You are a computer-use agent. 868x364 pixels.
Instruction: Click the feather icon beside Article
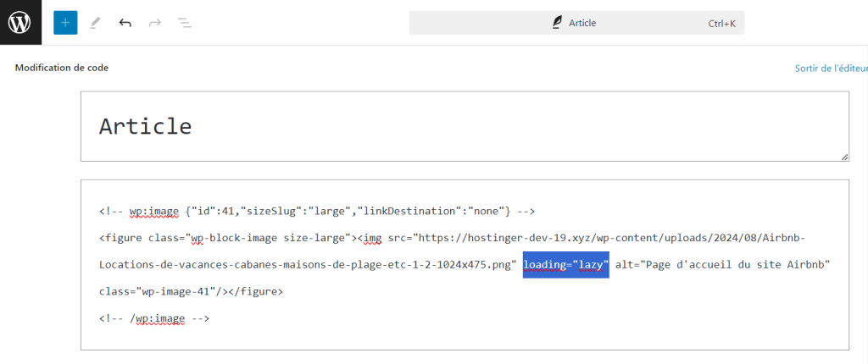tap(557, 23)
